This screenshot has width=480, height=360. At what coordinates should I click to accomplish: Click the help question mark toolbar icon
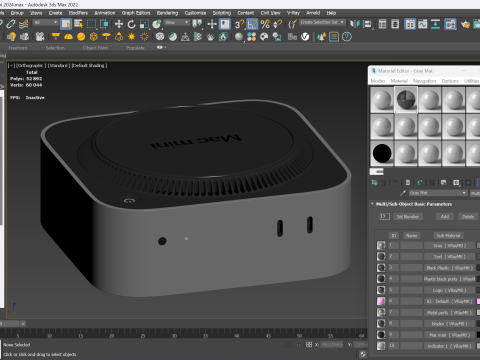(347, 37)
